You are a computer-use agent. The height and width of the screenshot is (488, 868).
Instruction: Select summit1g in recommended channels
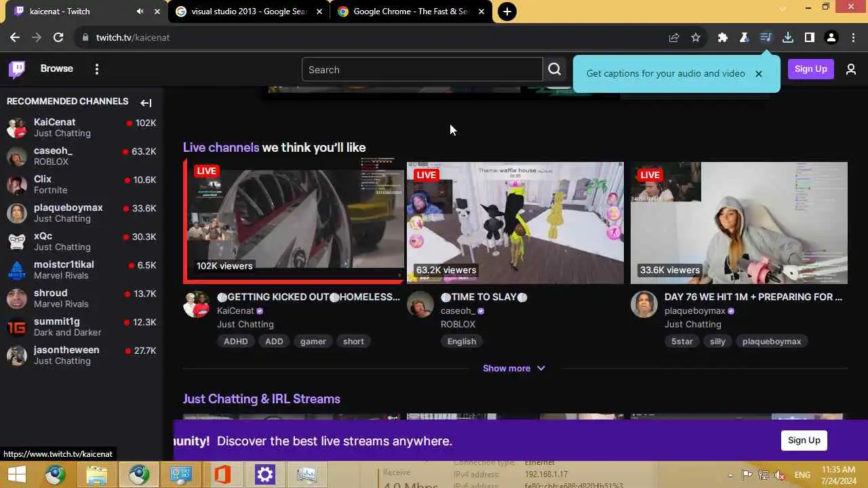(81, 327)
